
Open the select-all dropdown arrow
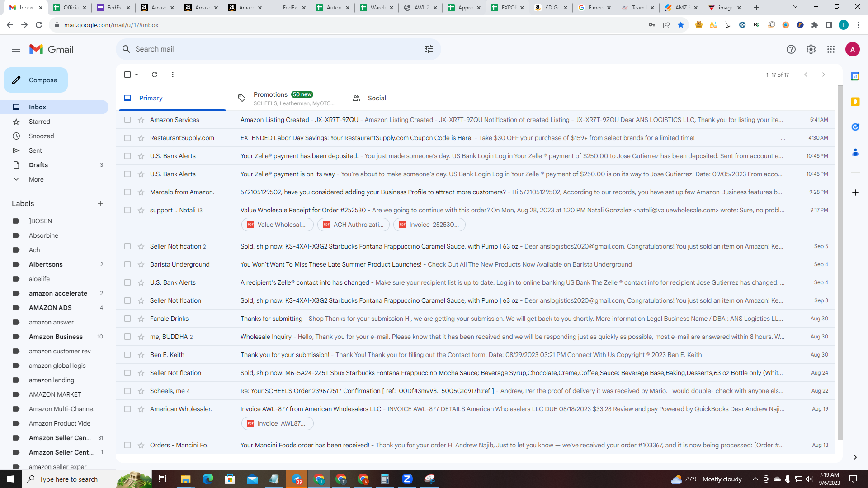(x=137, y=75)
